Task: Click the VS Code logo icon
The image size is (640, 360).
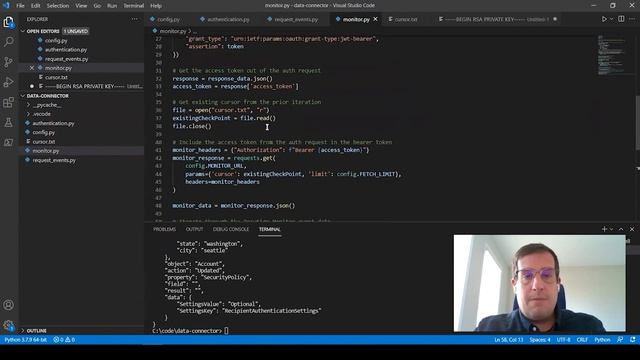Action: tap(6, 6)
